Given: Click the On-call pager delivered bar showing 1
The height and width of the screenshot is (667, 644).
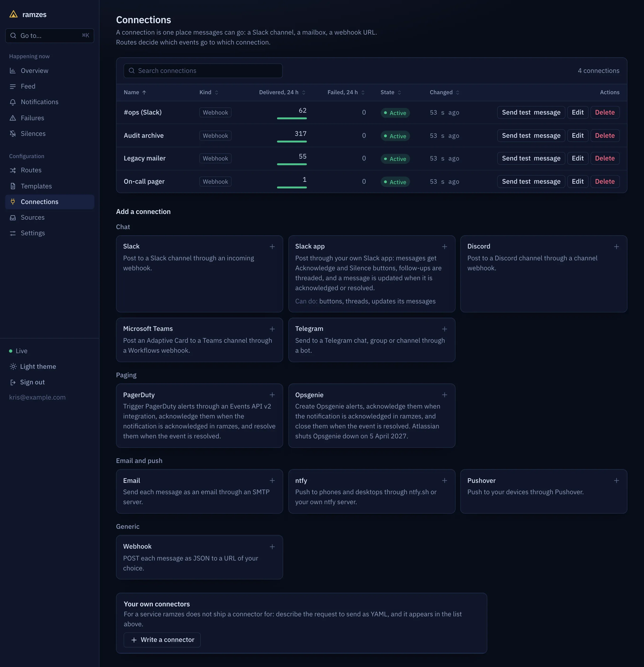Looking at the screenshot, I should click(x=292, y=187).
